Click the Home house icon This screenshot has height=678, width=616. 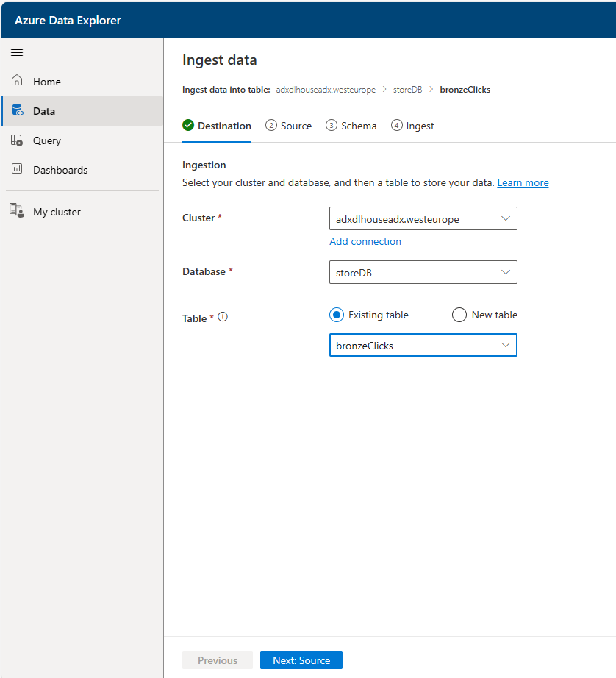(x=17, y=80)
